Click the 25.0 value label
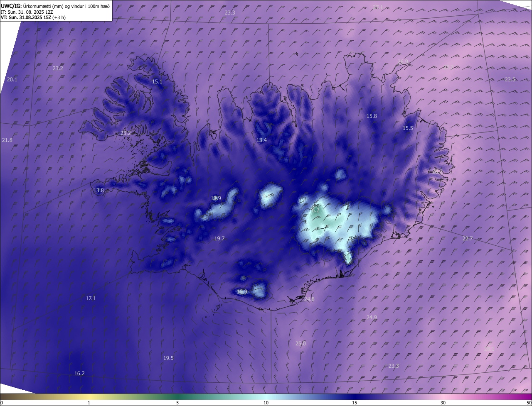This screenshot has width=532, height=406. pos(300,343)
